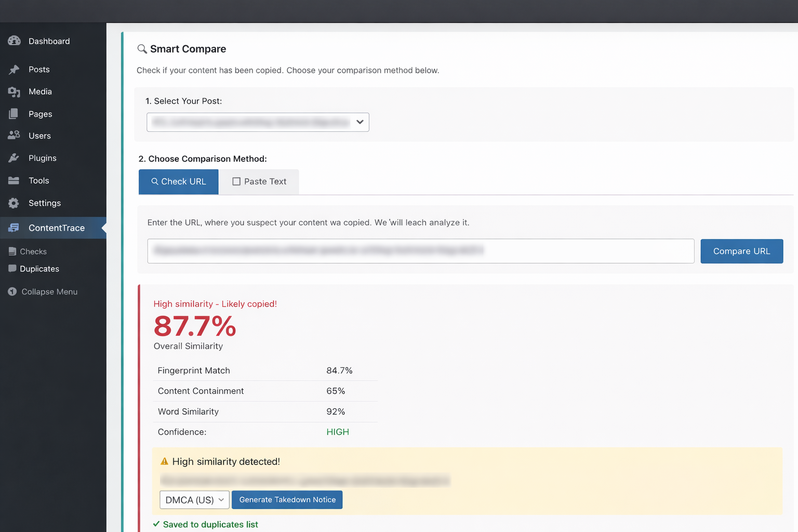Select the Check URL tab
Screen dimensions: 798x532
pos(178,181)
